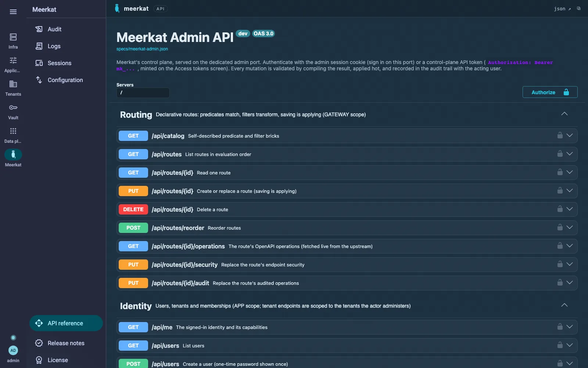The image size is (588, 368).
Task: Click the admin avatar AD icon
Action: click(x=13, y=350)
